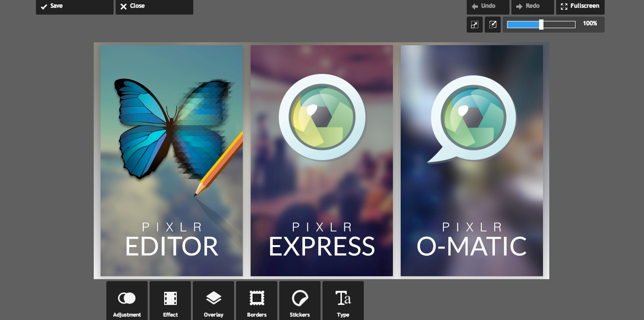Click the zoom-out actual size icon
The height and width of the screenshot is (320, 644).
click(492, 24)
